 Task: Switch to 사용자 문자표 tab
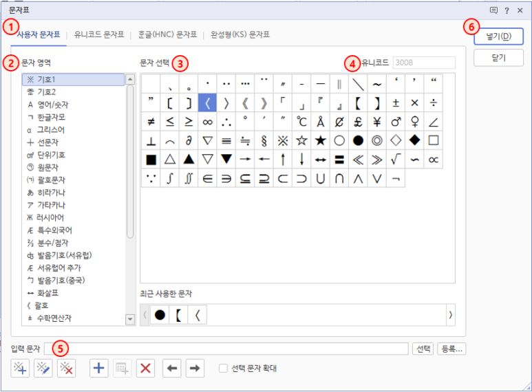(x=39, y=34)
